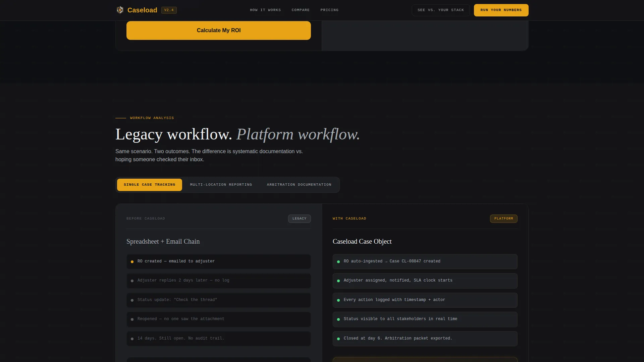
Task: Click the Legacy badge
Action: click(x=300, y=219)
